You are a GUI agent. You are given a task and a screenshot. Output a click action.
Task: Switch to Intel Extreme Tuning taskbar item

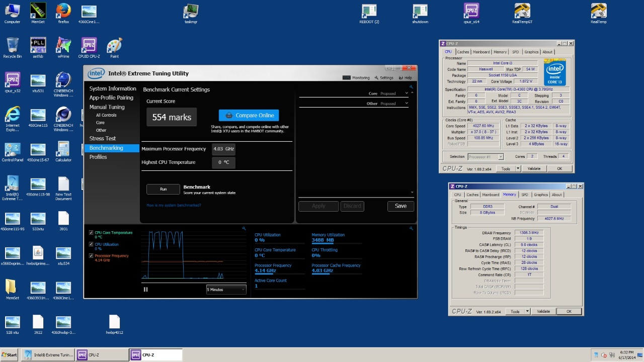pyautogui.click(x=49, y=355)
